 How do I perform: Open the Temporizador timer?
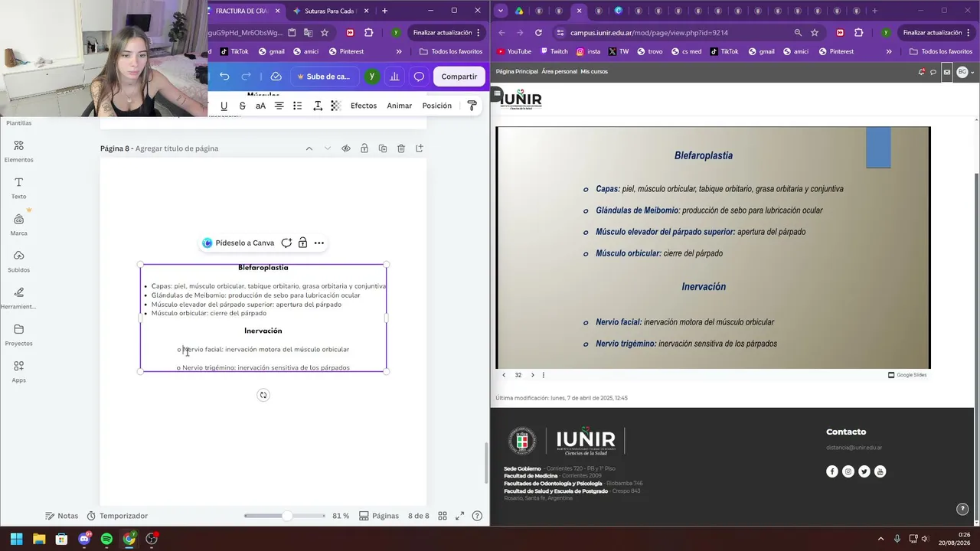pos(117,516)
